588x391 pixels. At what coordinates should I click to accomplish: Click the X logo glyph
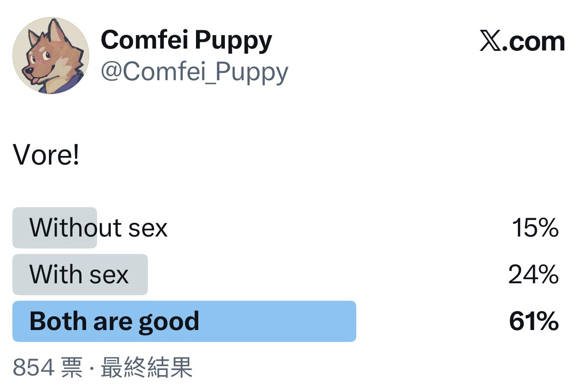click(x=490, y=42)
